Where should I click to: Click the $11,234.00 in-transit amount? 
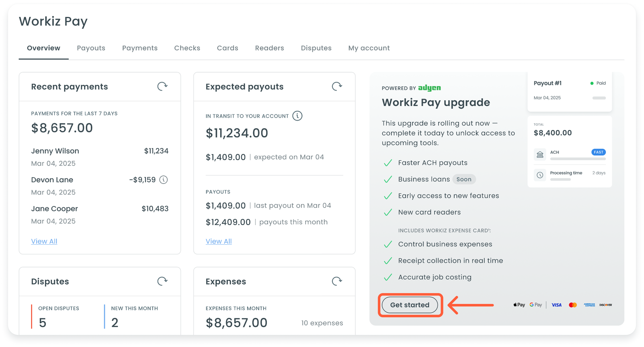237,133
